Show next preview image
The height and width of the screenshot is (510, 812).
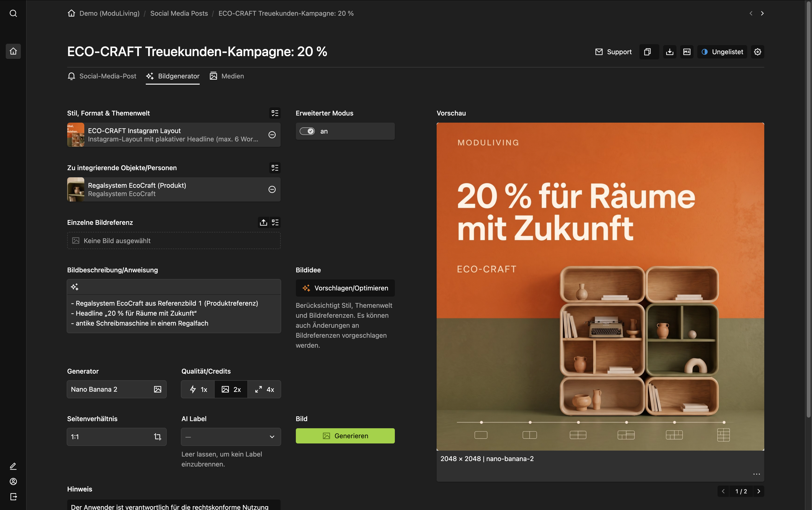click(759, 491)
